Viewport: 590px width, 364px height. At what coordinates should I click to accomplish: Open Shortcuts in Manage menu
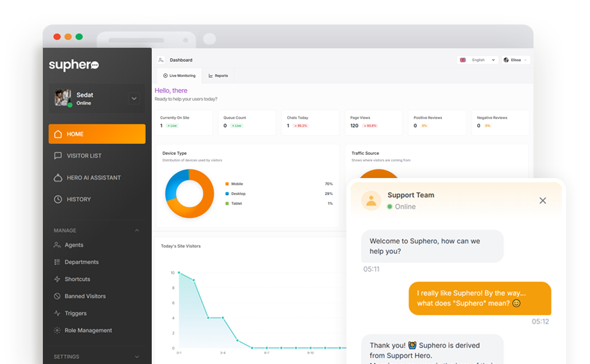point(77,279)
